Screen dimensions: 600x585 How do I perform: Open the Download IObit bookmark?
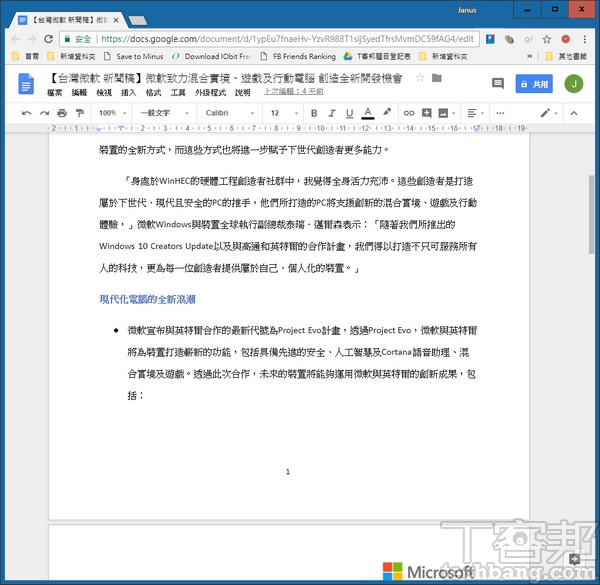tap(211, 57)
